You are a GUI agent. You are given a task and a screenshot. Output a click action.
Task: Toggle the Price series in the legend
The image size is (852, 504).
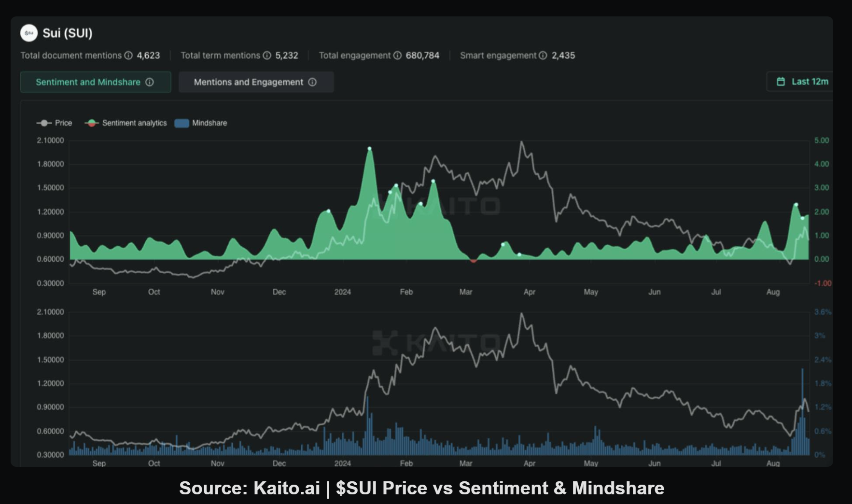(55, 123)
